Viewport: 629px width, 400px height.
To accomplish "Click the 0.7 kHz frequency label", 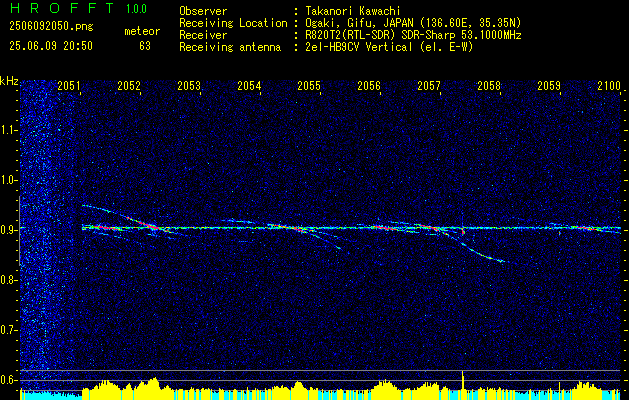I will tap(9, 330).
